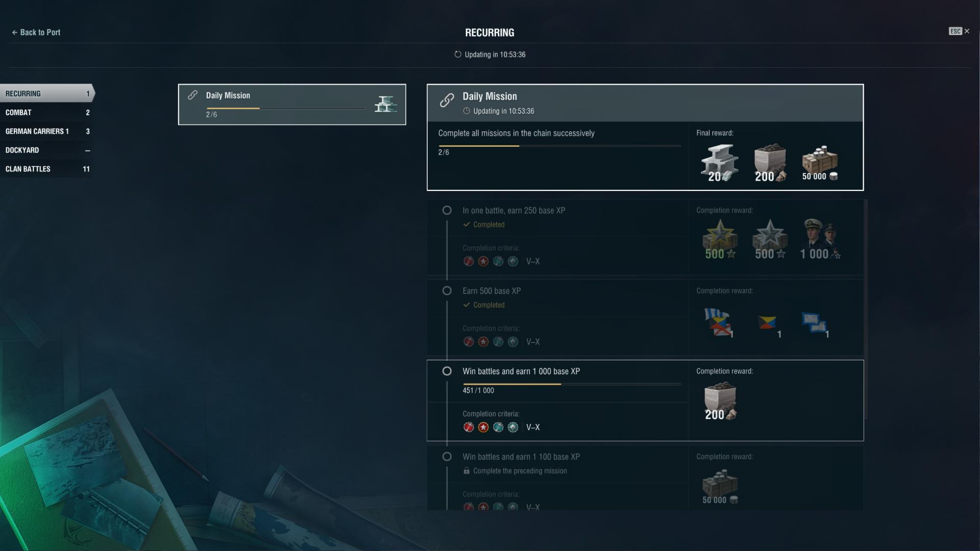Click the 451/1 000 mission progress bar
This screenshot has width=980, height=551.
(572, 384)
